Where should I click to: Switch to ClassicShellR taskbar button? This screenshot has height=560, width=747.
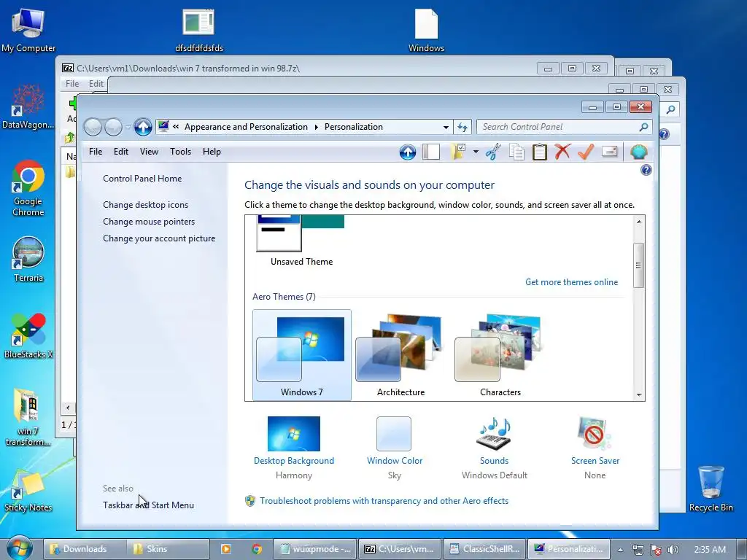click(x=484, y=549)
